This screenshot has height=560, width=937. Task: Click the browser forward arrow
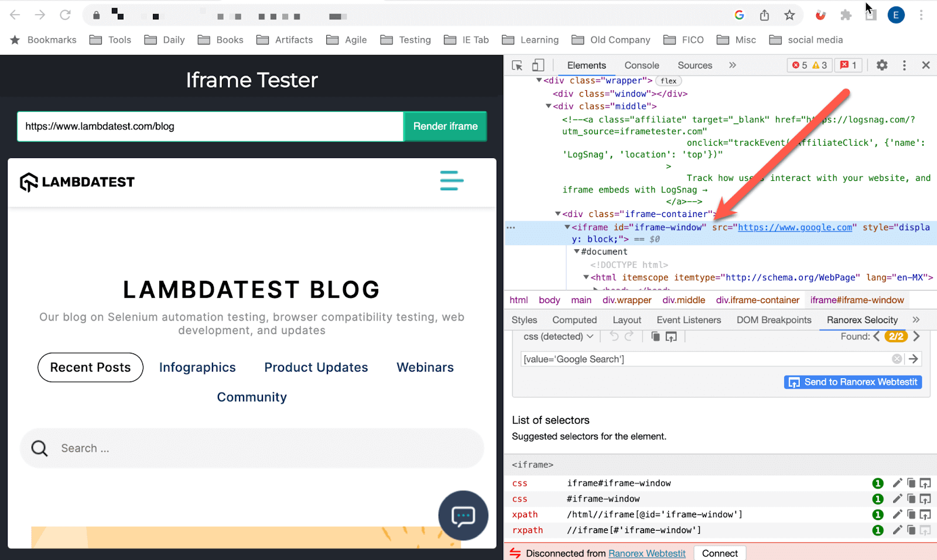pyautogui.click(x=40, y=15)
